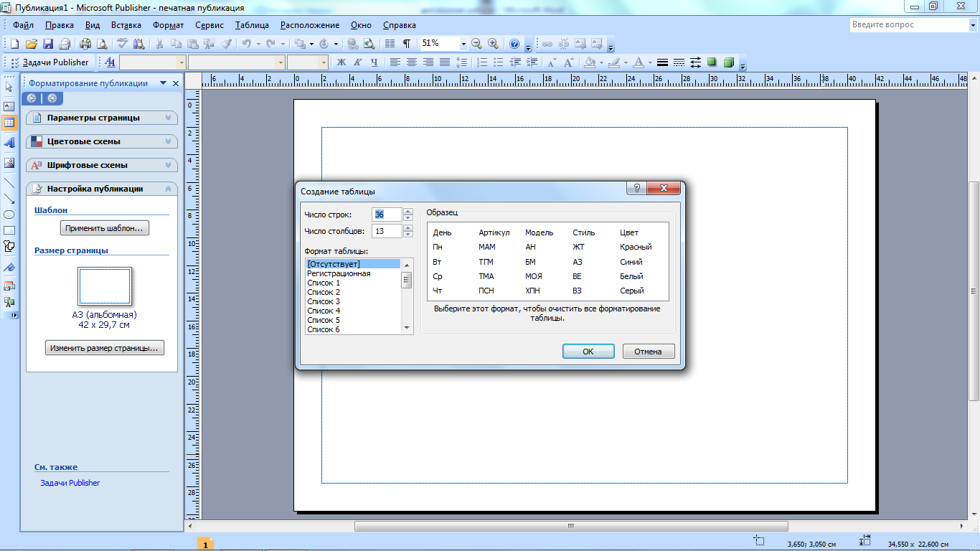Click the Insert Table tool icon
980x551 pixels.
pos(9,123)
